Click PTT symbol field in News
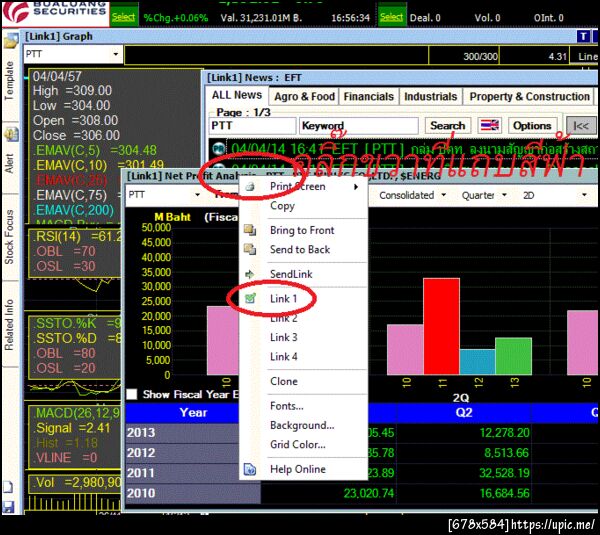This screenshot has width=600, height=535. (x=253, y=126)
